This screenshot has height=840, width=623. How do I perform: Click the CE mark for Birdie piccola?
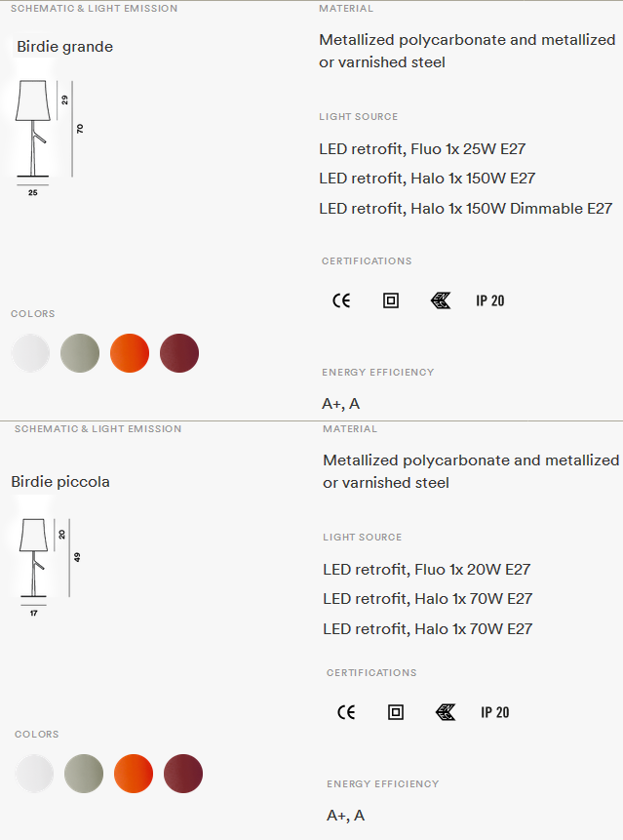click(x=346, y=712)
